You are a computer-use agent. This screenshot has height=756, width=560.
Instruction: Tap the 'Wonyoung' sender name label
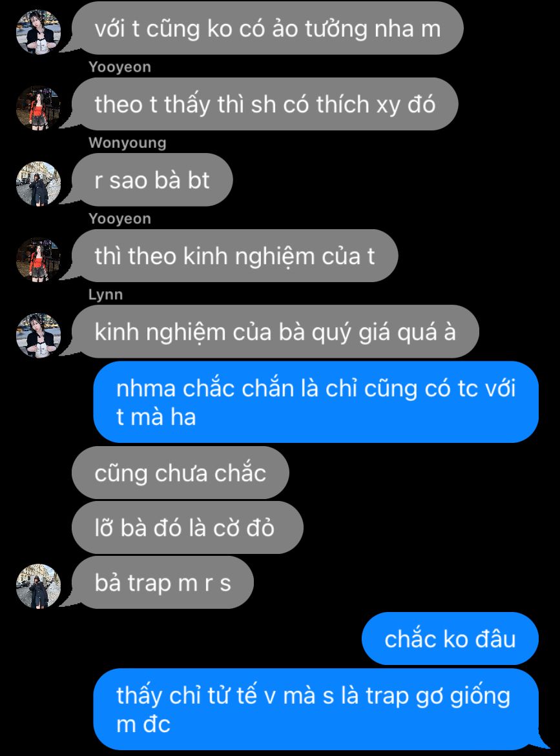point(127,143)
